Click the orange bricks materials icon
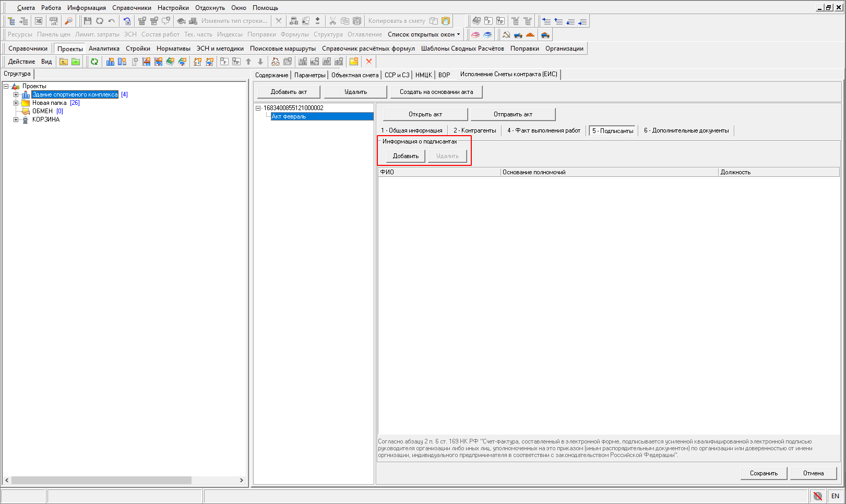 tap(530, 35)
